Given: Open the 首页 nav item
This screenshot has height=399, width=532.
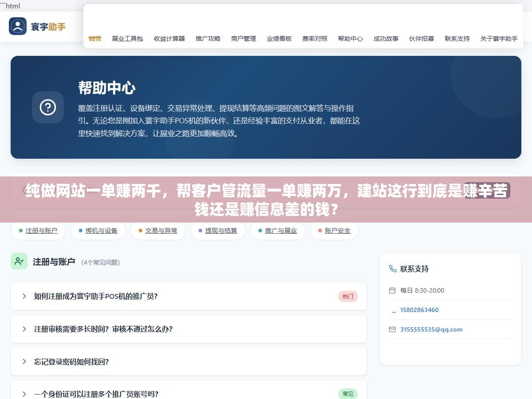Looking at the screenshot, I should [95, 39].
